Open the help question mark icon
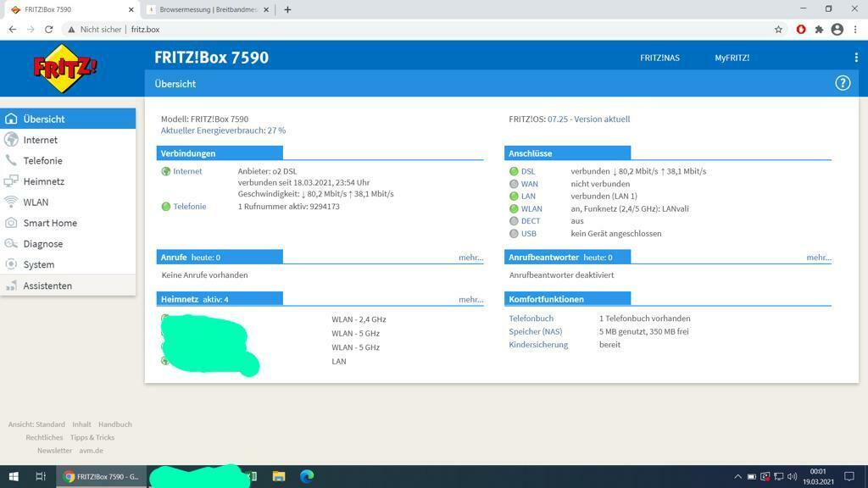Viewport: 868px width, 488px height. (843, 83)
